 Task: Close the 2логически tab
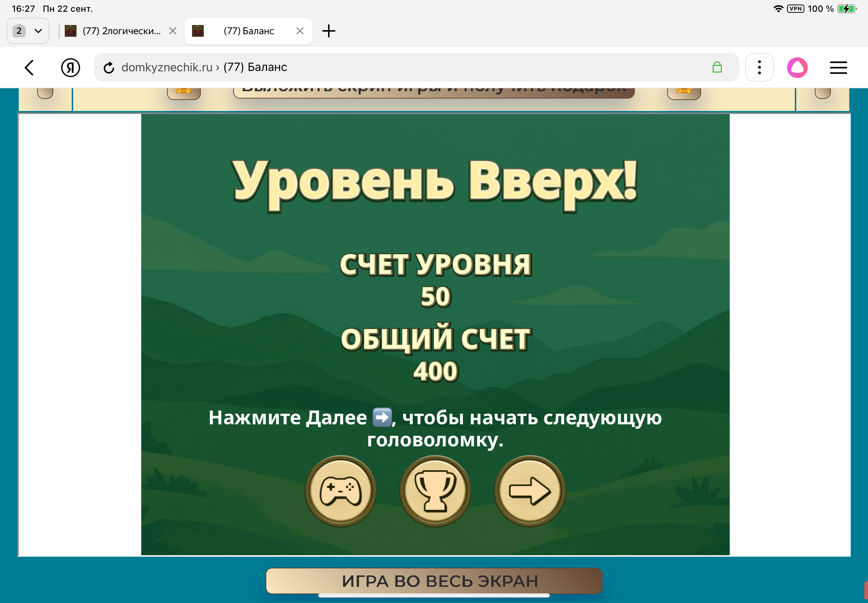(173, 31)
